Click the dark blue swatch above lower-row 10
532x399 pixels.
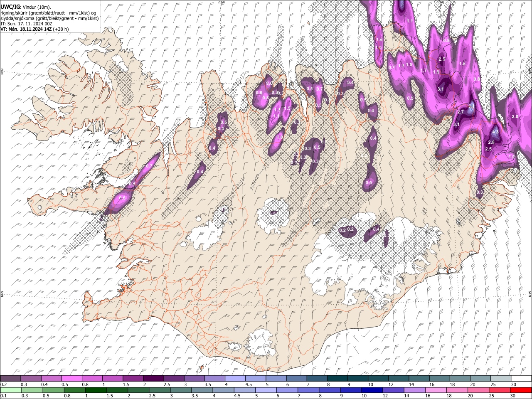pyautogui.click(x=371, y=390)
